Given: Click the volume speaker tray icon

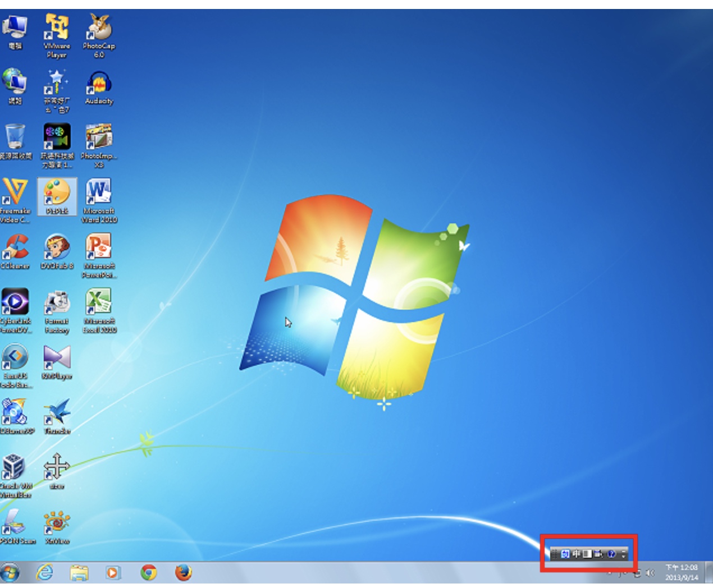Looking at the screenshot, I should 650,573.
